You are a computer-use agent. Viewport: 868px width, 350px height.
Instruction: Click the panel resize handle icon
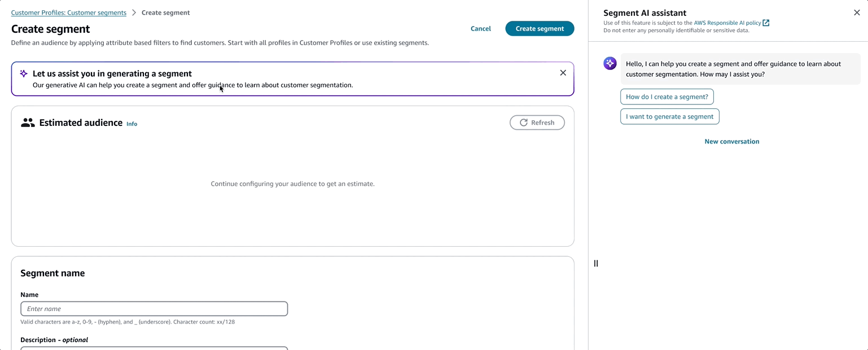tap(595, 263)
